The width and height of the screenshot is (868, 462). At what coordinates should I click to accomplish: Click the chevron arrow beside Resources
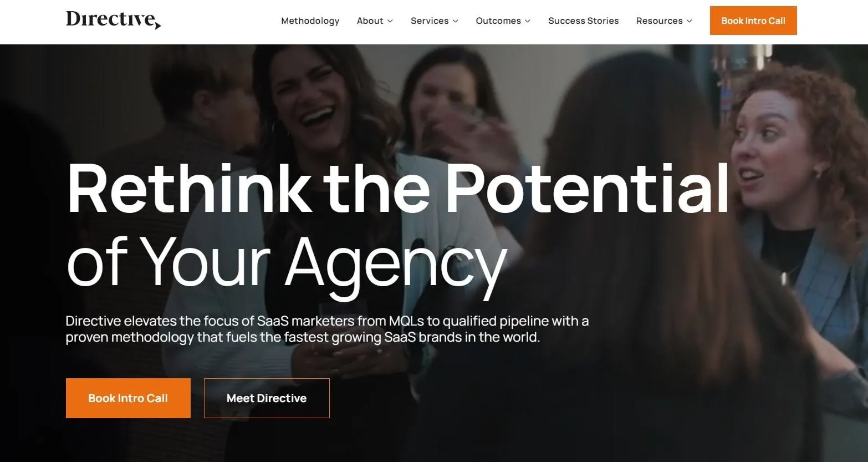(690, 21)
